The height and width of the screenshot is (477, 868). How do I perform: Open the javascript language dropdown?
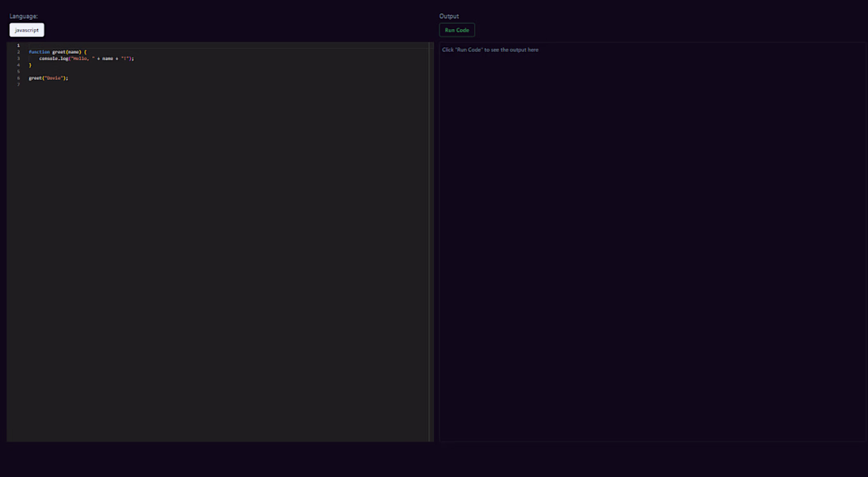click(x=27, y=30)
